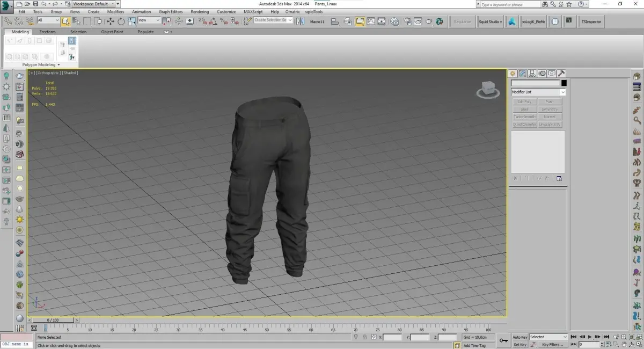644x349 pixels.
Task: Open the Select by Name dialog
Action: [x=76, y=21]
